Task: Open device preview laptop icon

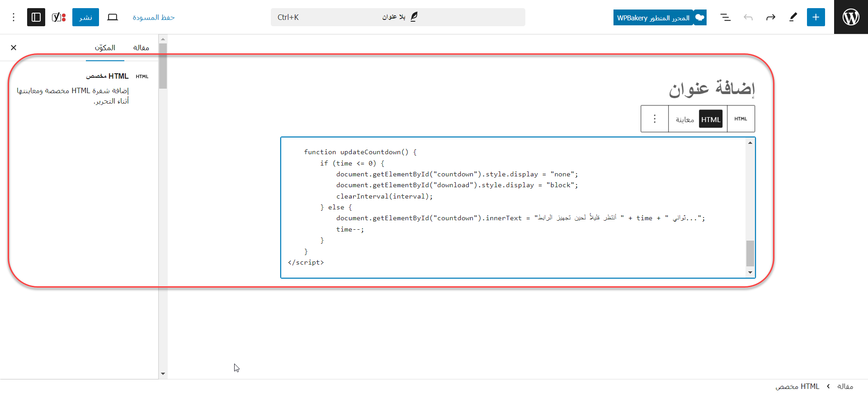Action: click(113, 17)
